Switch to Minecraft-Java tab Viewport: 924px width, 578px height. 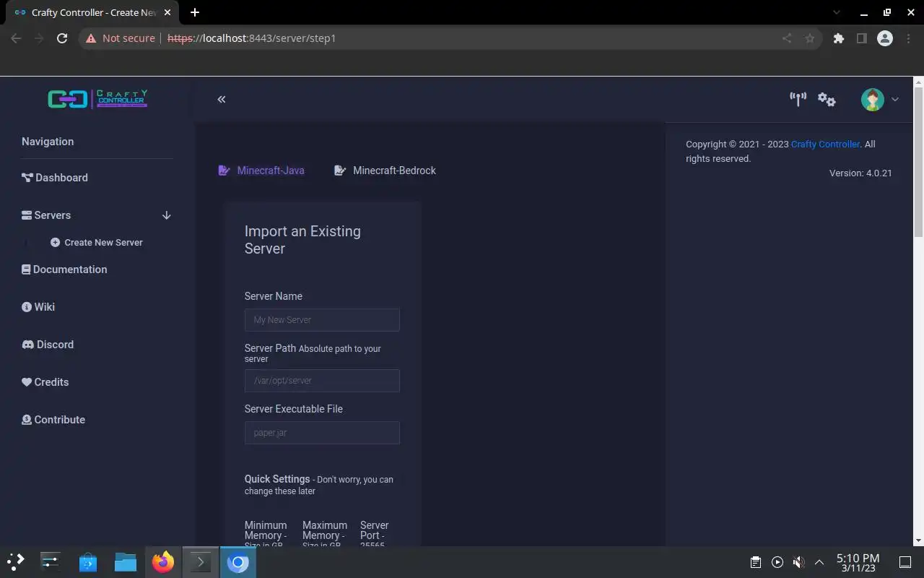point(261,171)
